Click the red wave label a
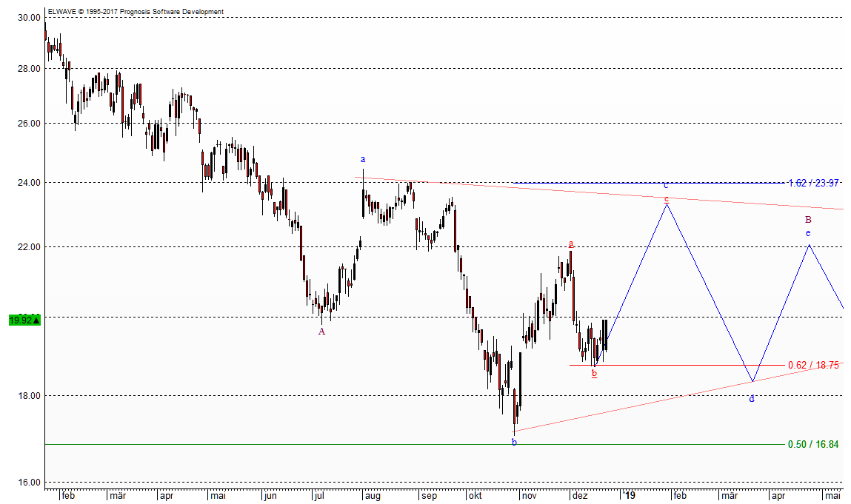This screenshot has height=504, width=851. coord(570,243)
